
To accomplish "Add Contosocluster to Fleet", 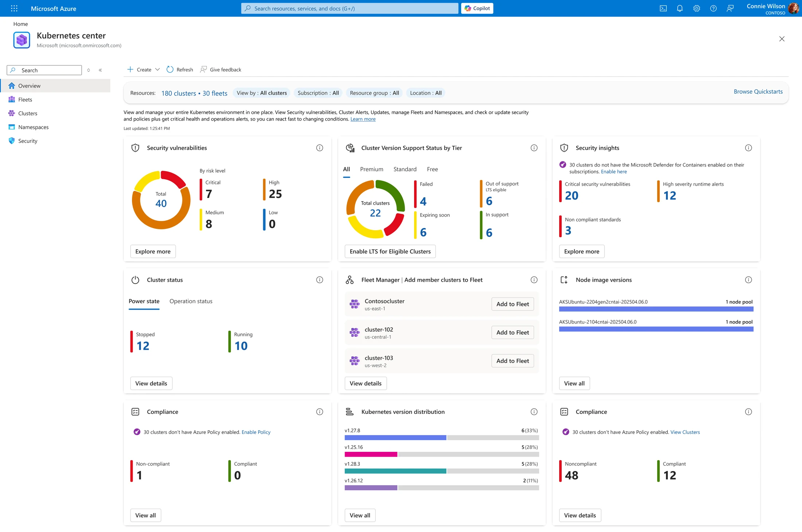I will click(x=513, y=304).
